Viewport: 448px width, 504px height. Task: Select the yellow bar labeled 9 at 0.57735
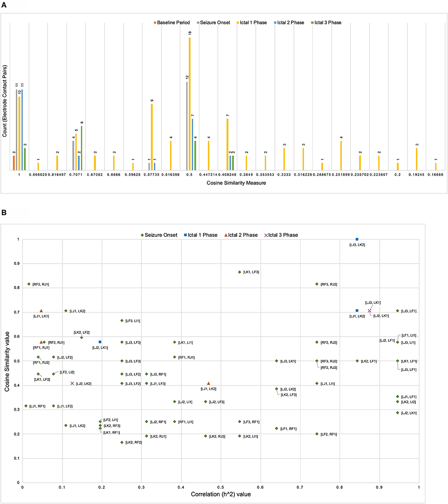(152, 136)
